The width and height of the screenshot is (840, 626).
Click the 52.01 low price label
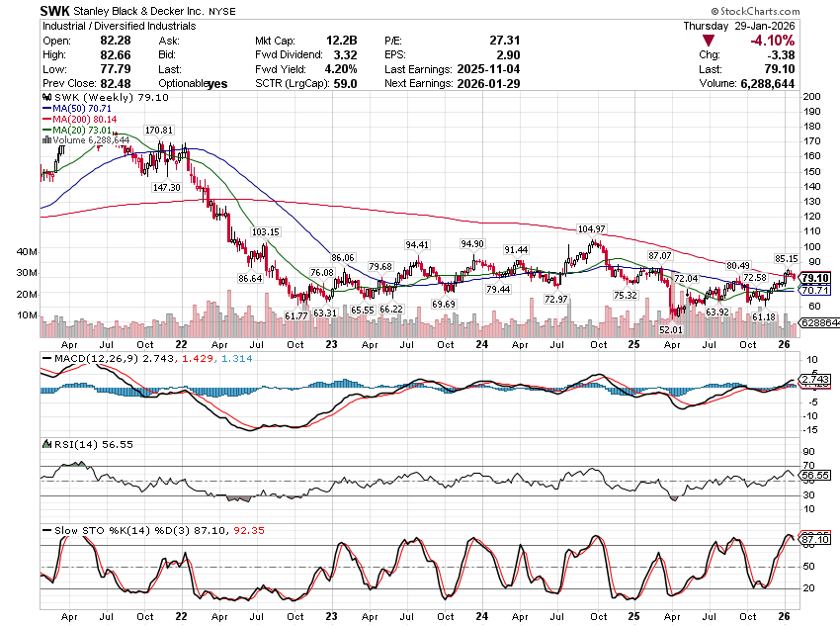[x=671, y=328]
